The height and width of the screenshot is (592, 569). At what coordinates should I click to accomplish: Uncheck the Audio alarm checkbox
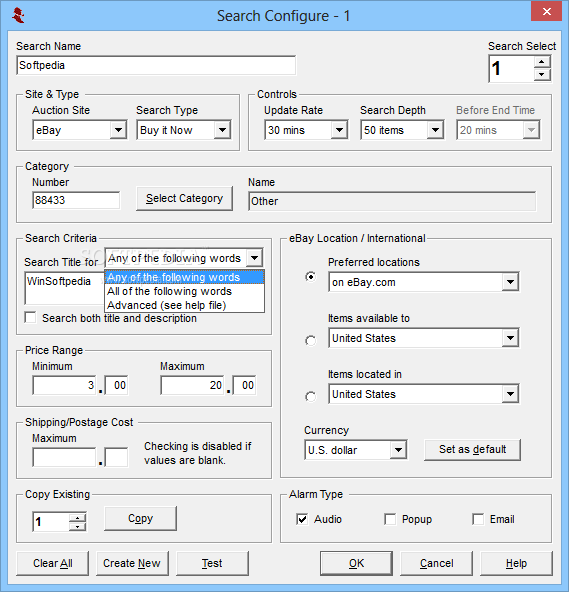click(x=302, y=519)
